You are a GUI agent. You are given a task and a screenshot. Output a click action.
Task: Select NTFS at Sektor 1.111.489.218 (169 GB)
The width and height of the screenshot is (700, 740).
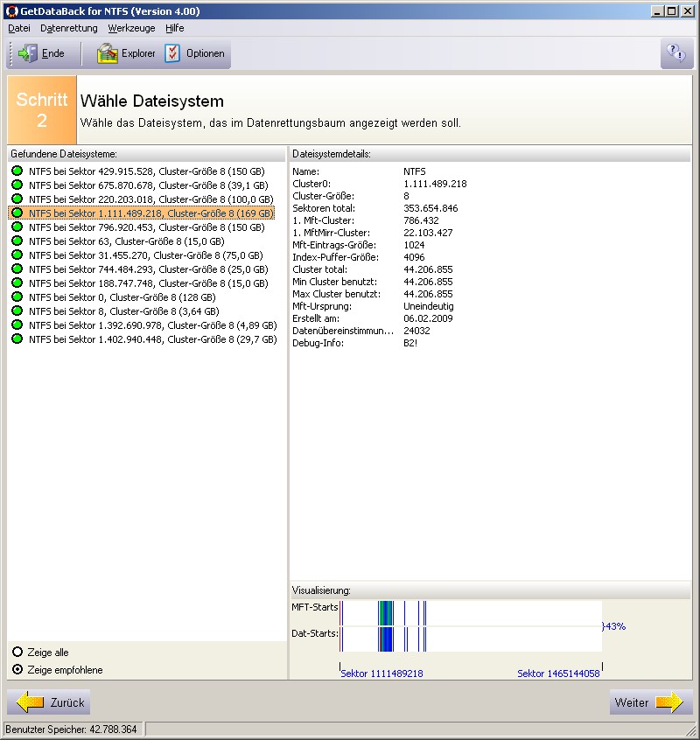(151, 213)
